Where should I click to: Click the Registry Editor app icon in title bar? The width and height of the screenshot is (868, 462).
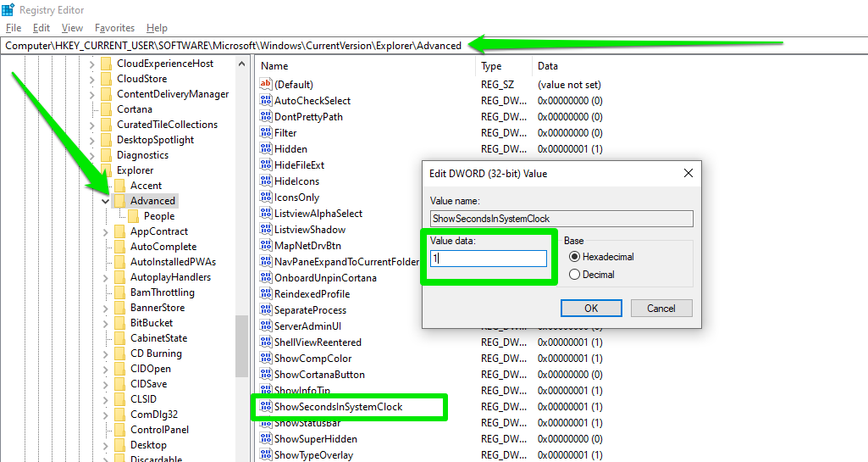(8, 10)
